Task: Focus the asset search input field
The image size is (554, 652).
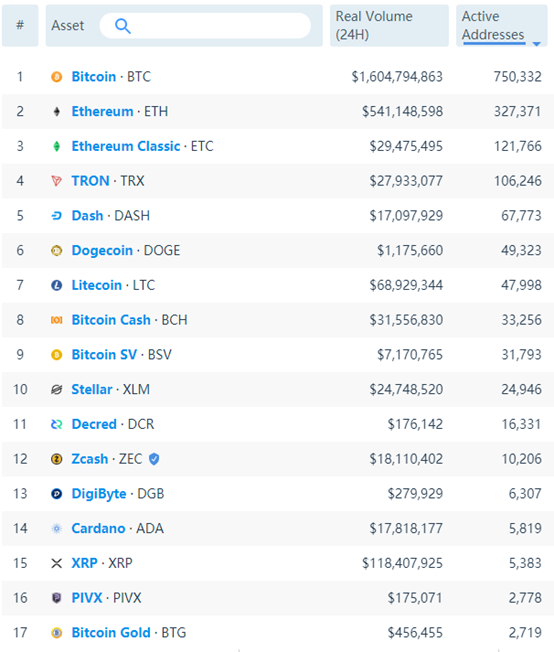Action: (205, 26)
